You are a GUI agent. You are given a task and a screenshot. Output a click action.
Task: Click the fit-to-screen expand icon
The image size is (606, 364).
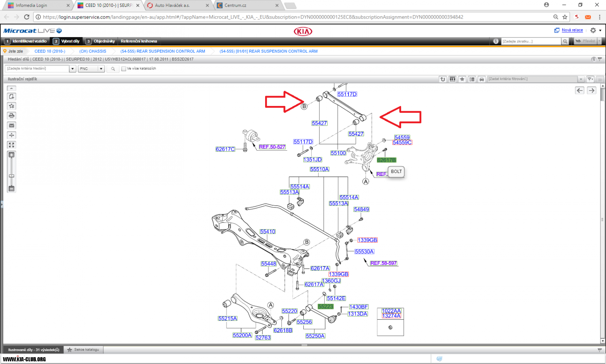coord(12,145)
